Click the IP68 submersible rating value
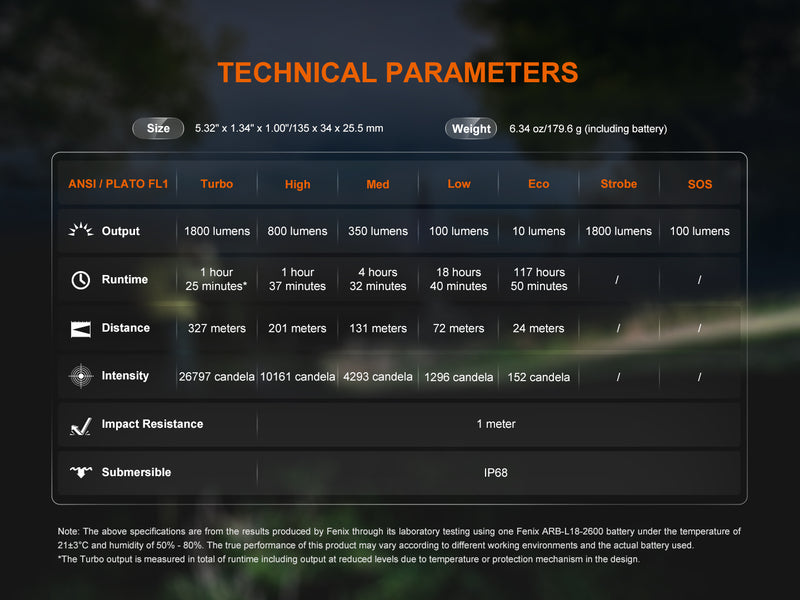This screenshot has width=800, height=600. (496, 472)
